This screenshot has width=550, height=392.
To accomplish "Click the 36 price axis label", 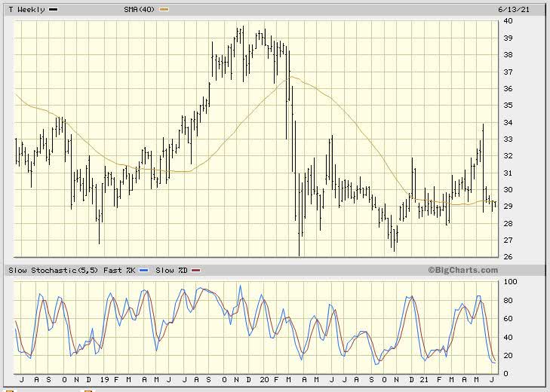I will click(x=508, y=89).
